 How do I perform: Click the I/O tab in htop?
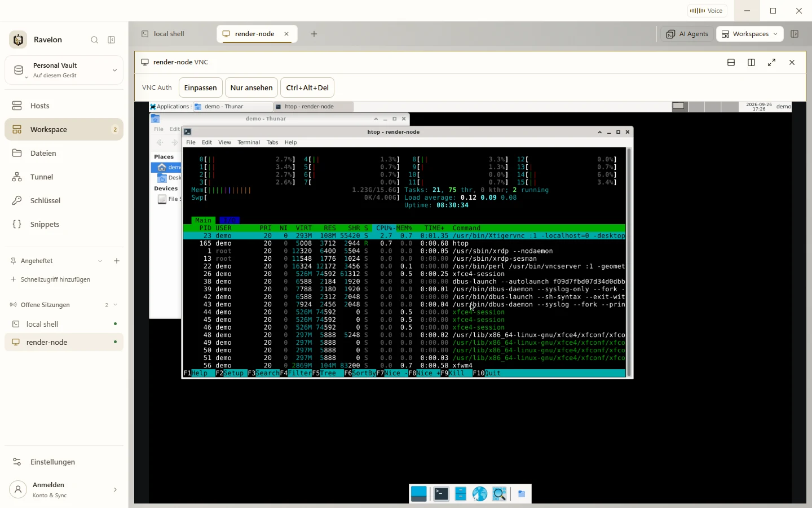229,220
